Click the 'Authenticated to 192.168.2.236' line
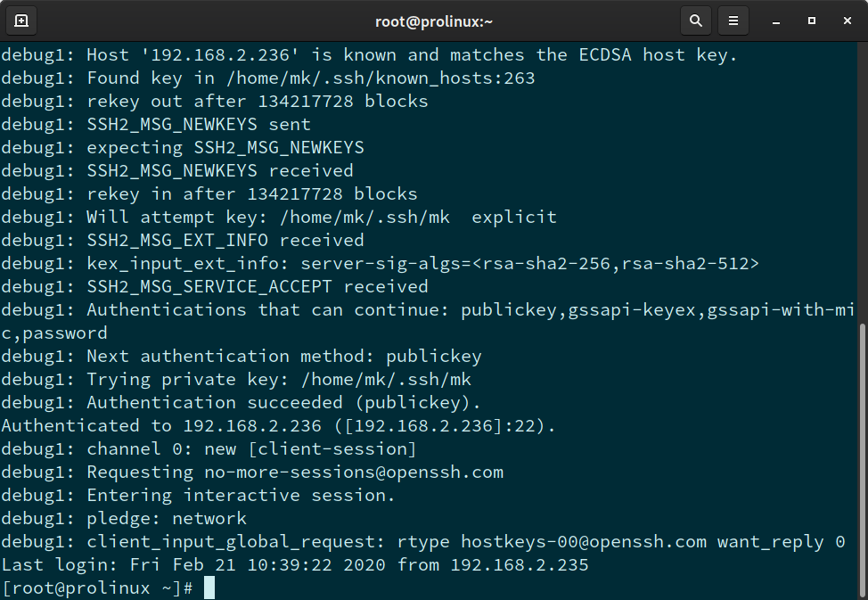Screen dimensions: 868x600 pyautogui.click(x=278, y=426)
